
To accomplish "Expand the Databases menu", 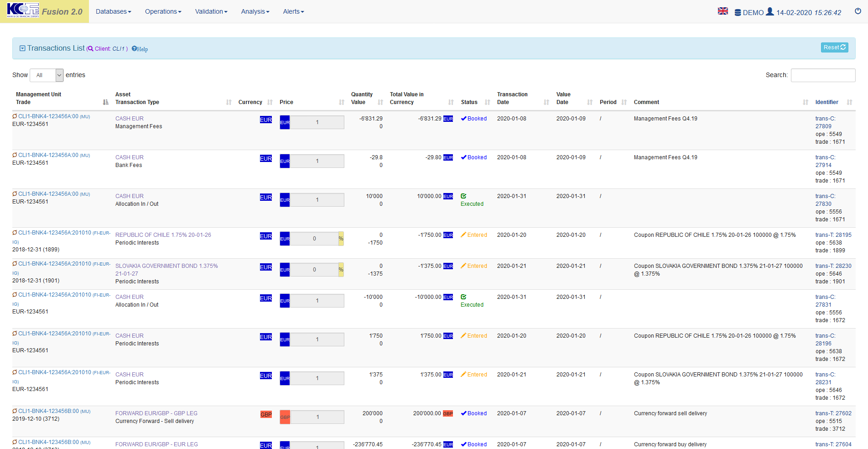I will (113, 11).
